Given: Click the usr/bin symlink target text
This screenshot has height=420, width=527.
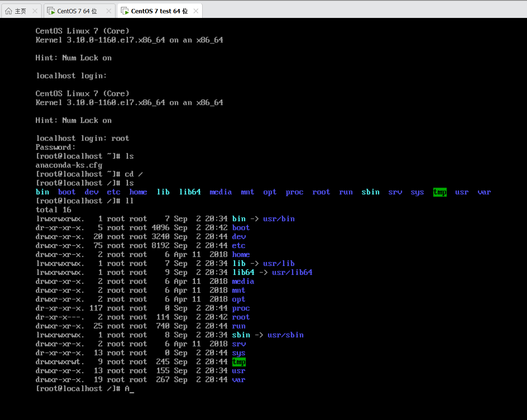Looking at the screenshot, I should click(x=279, y=219).
